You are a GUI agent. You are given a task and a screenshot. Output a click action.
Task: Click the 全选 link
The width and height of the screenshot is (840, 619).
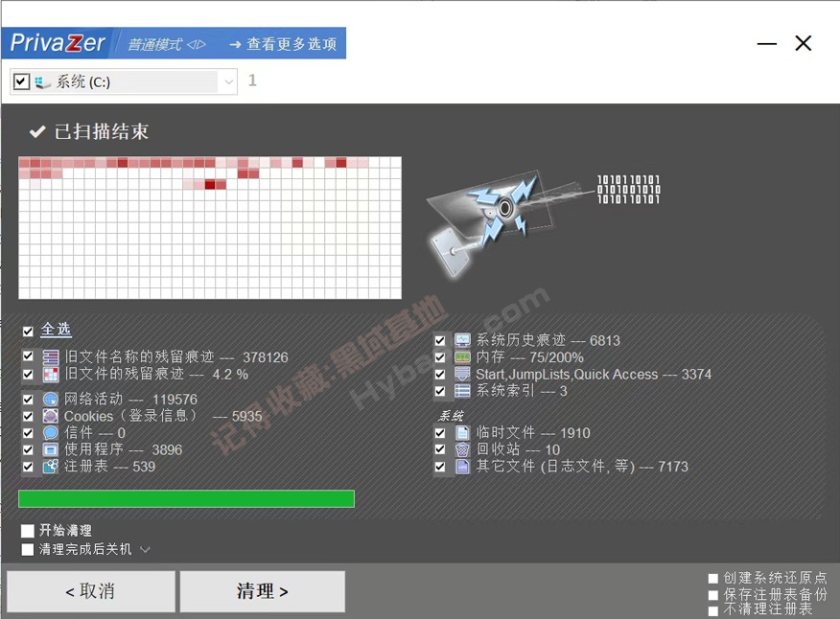(x=56, y=330)
